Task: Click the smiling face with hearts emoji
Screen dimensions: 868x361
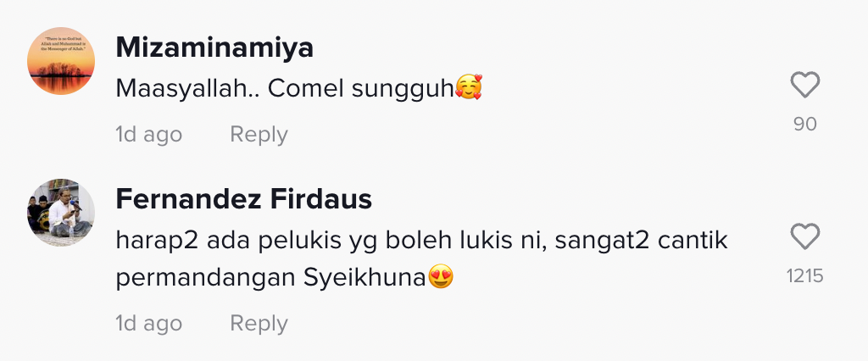Action: [469, 87]
